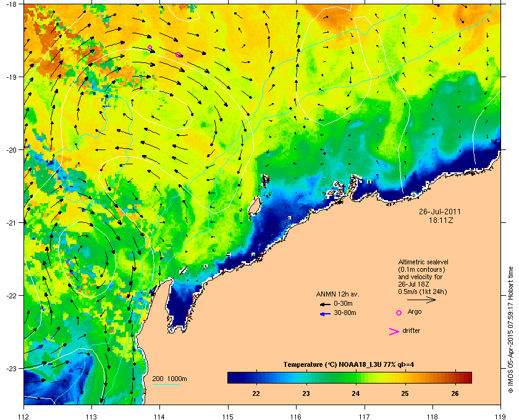The width and height of the screenshot is (519, 420).
Task: Click the '23' tick label under the color bar
Action: click(x=306, y=393)
